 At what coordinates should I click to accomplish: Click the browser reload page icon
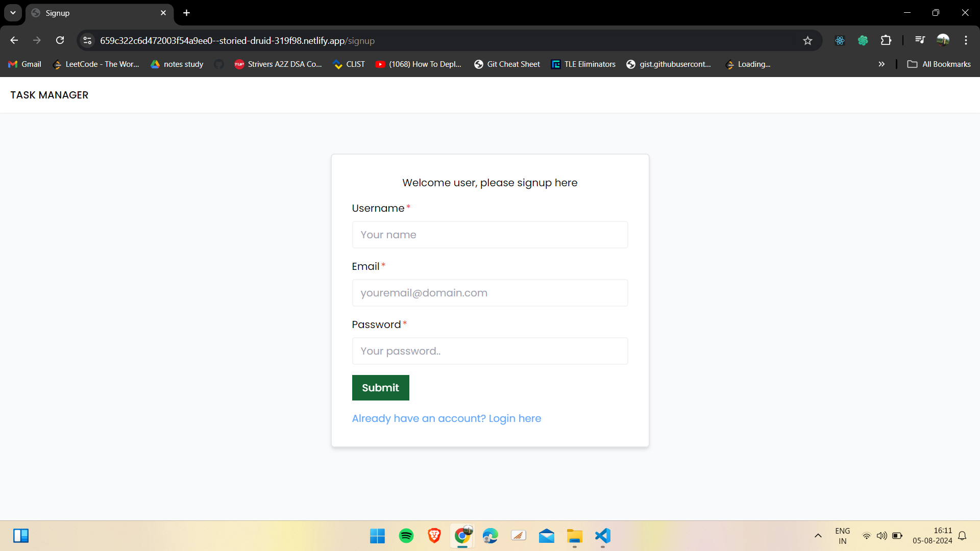tap(60, 40)
